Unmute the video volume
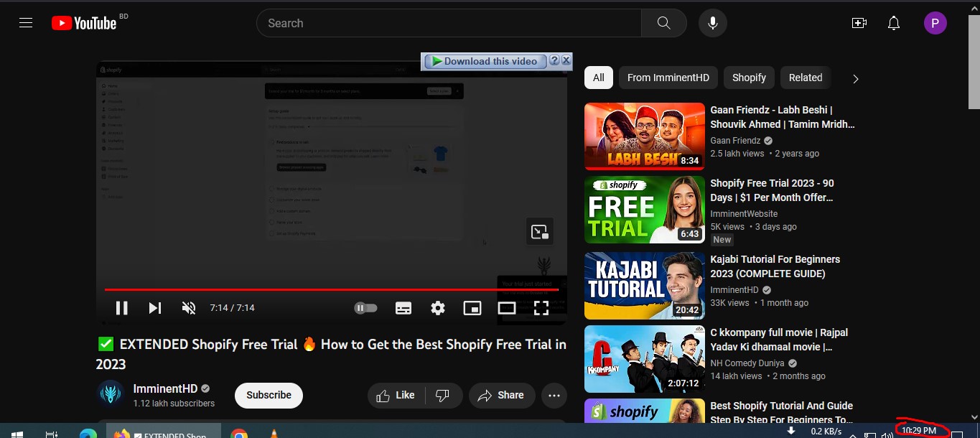The height and width of the screenshot is (438, 980). click(x=189, y=308)
